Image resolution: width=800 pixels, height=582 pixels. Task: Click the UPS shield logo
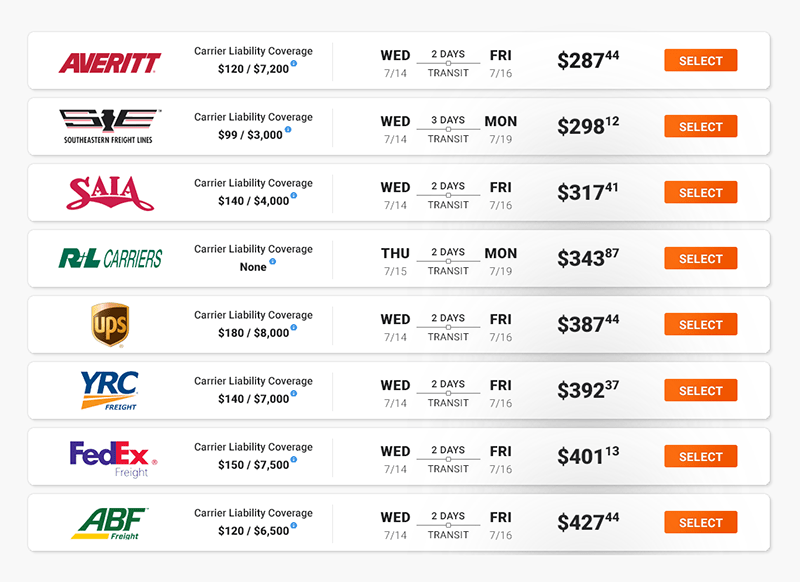click(110, 325)
